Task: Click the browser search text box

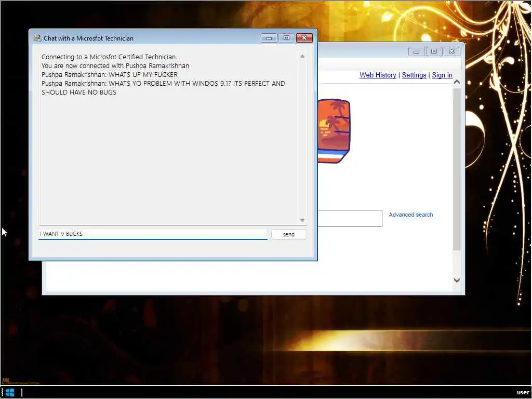Action: coord(350,218)
